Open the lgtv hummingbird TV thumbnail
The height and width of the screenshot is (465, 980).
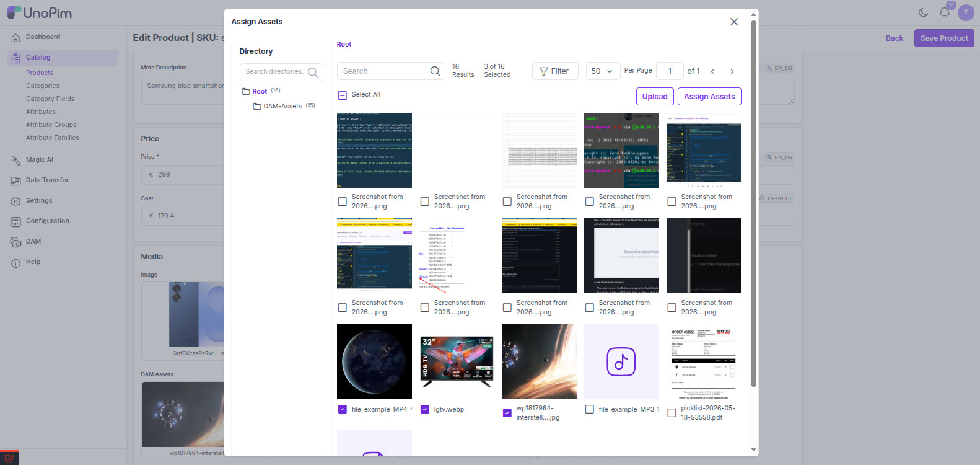[x=457, y=362]
